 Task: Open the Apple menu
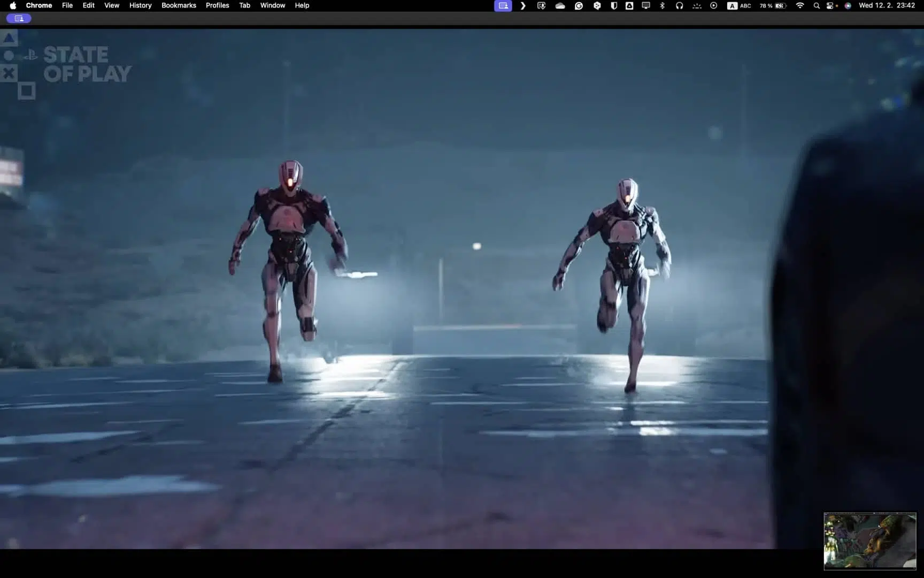coord(13,5)
